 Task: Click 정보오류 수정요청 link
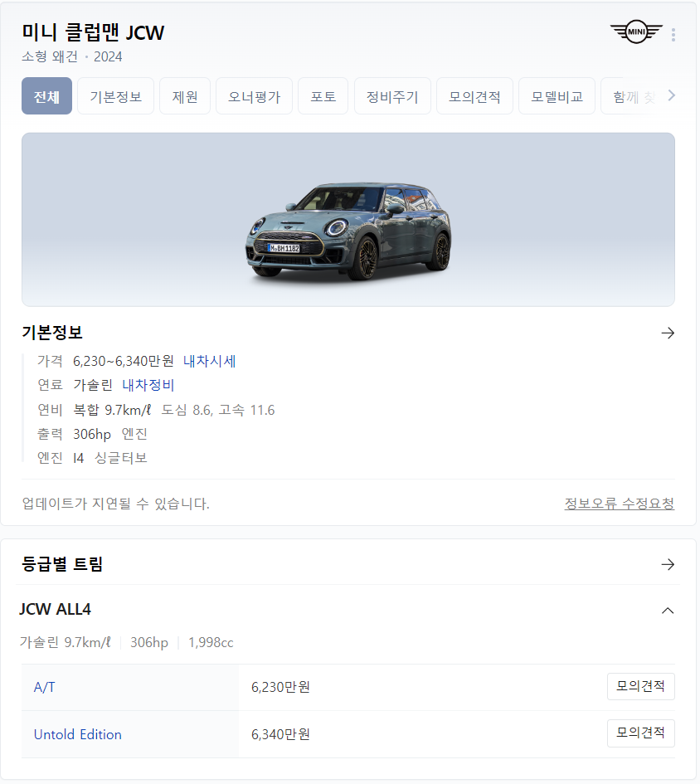619,504
